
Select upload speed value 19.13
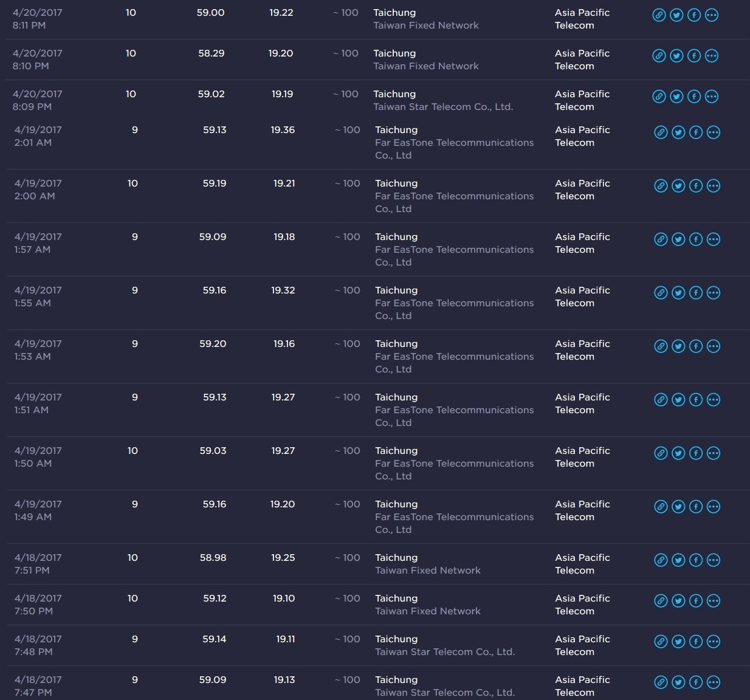284,680
